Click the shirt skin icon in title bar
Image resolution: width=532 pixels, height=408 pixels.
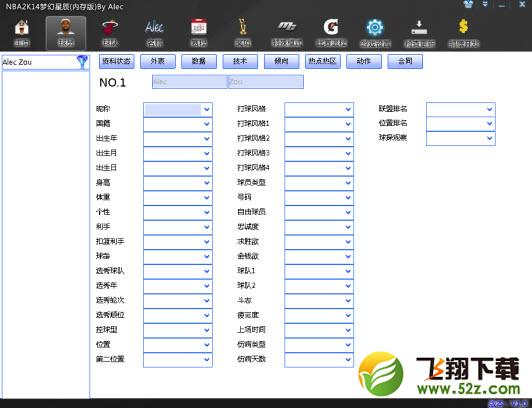(x=469, y=4)
